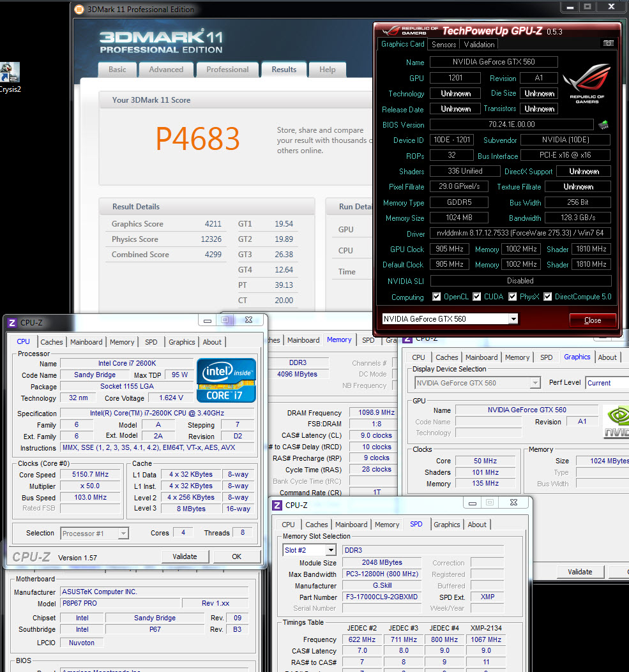
Task: Toggle the OpenCL checkbox in GPU-Z
Action: (437, 297)
